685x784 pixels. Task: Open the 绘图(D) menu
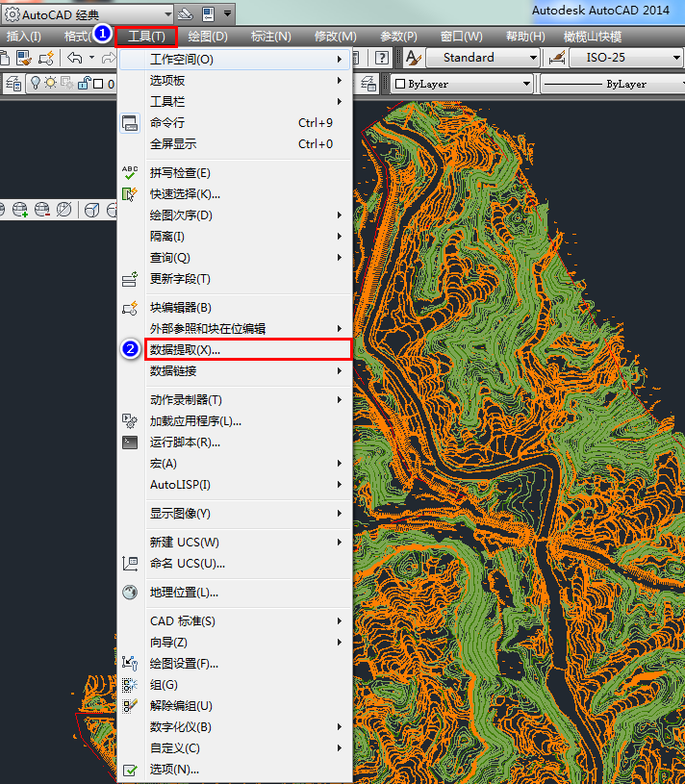coord(208,37)
